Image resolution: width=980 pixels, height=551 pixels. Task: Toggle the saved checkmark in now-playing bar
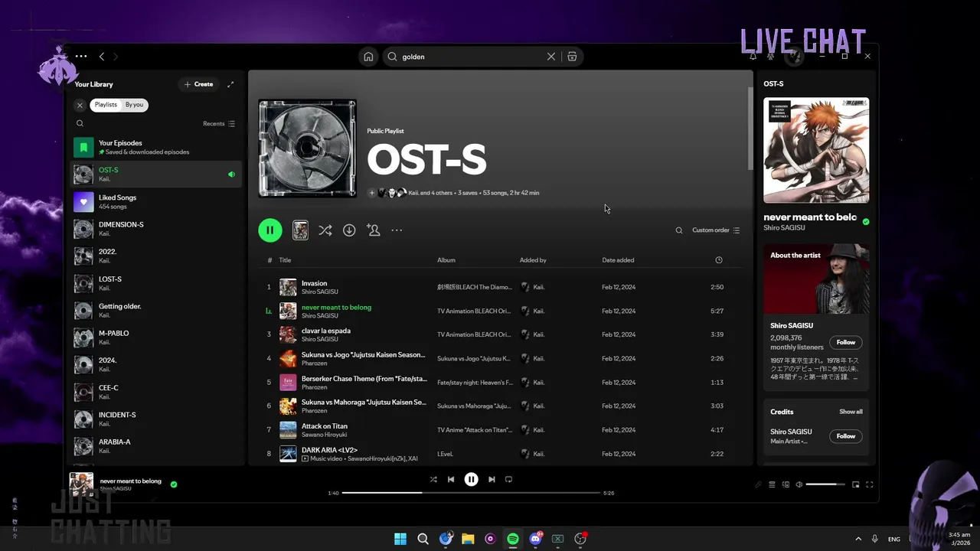click(174, 484)
